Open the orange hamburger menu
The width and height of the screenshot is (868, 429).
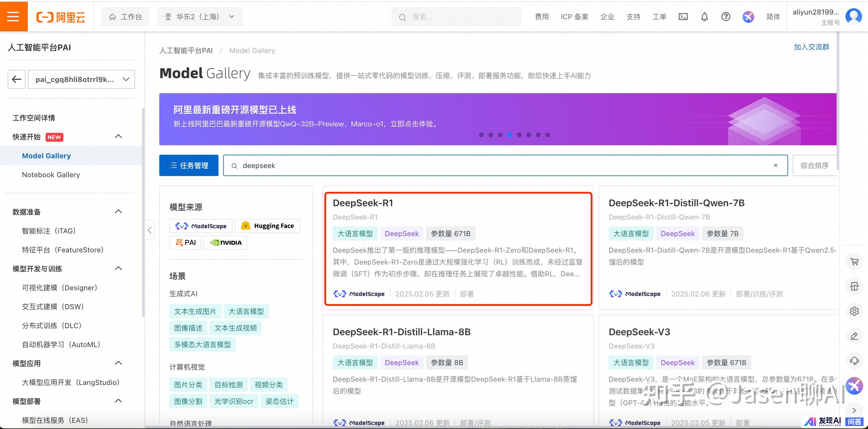tap(14, 17)
